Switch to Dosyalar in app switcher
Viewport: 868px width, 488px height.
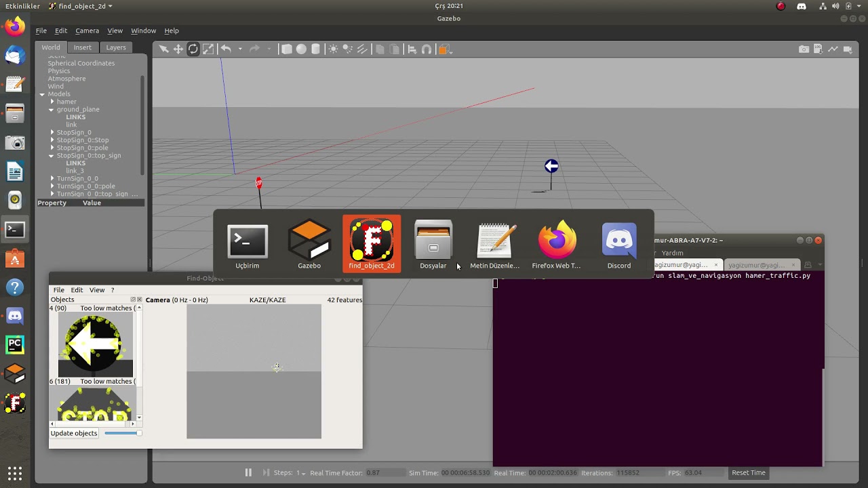tap(433, 244)
